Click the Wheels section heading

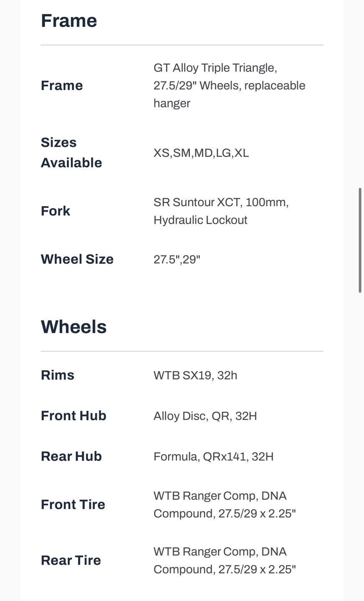[74, 327]
